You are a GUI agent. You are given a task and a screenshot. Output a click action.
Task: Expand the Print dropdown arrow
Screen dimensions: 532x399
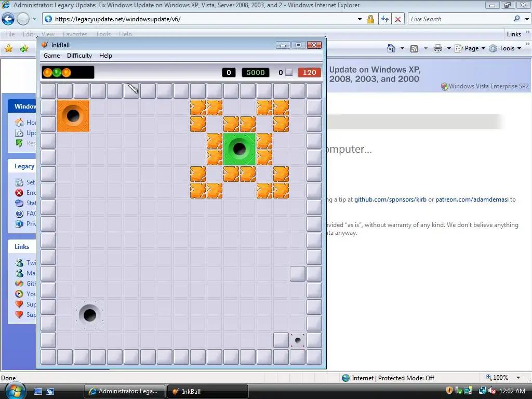(x=449, y=48)
